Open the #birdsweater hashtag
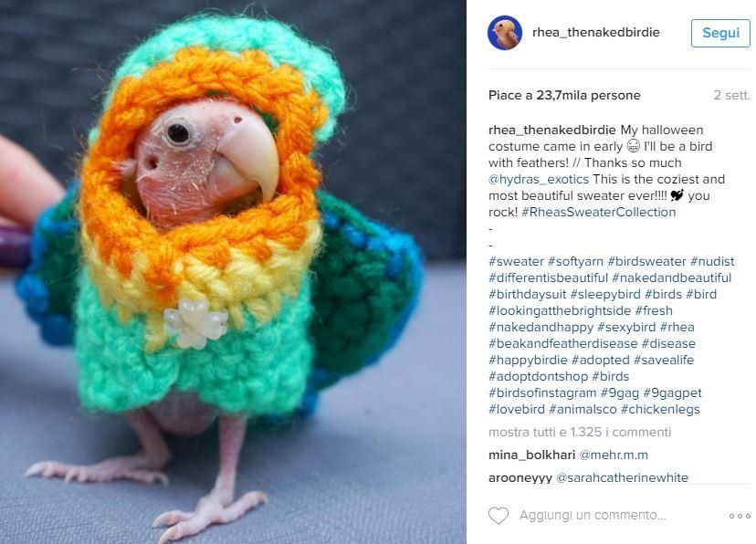Viewport: 756px width, 544px height. pyautogui.click(x=646, y=261)
